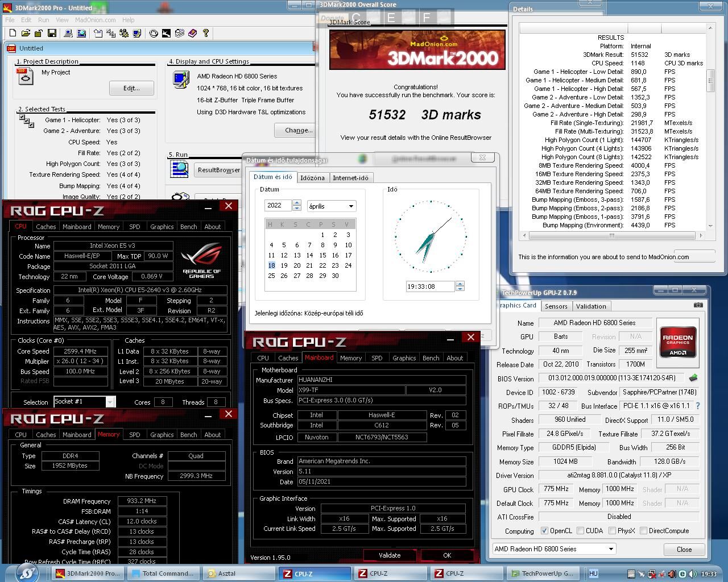Screen dimensions: 728x582
Task: Click the year 2022 input field
Action: click(x=278, y=206)
